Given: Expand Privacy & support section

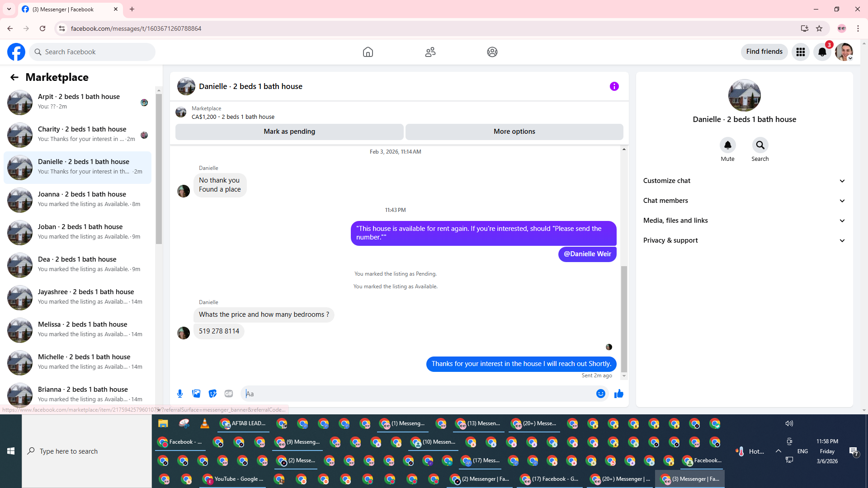Looking at the screenshot, I should coord(744,240).
